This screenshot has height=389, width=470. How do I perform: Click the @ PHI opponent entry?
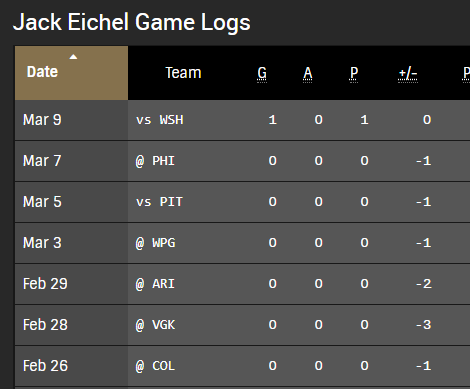point(155,161)
